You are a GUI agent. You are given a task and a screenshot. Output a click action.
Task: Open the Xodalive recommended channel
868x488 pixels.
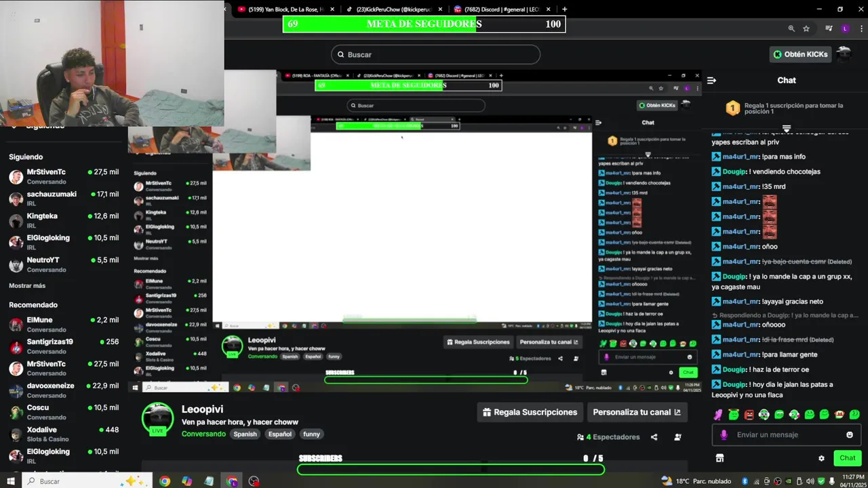click(63, 434)
